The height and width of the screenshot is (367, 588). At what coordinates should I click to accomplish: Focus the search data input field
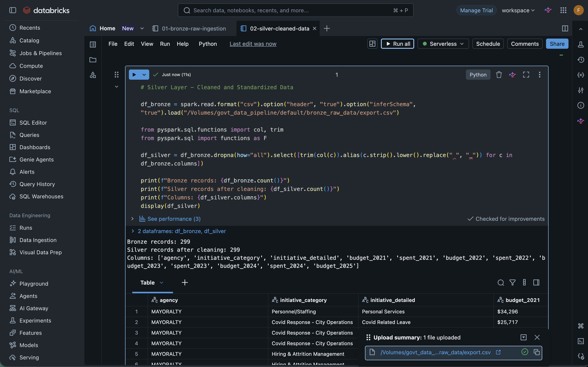click(295, 10)
